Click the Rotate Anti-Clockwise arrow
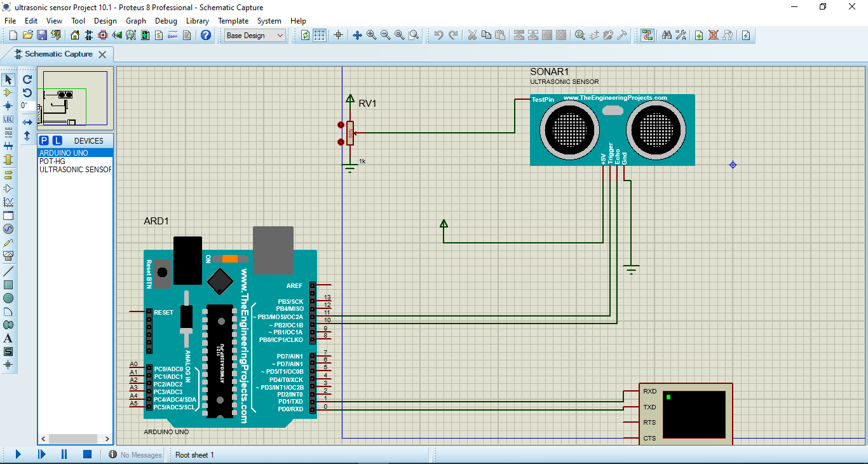Screen dimensions: 868x464 [x=27, y=93]
